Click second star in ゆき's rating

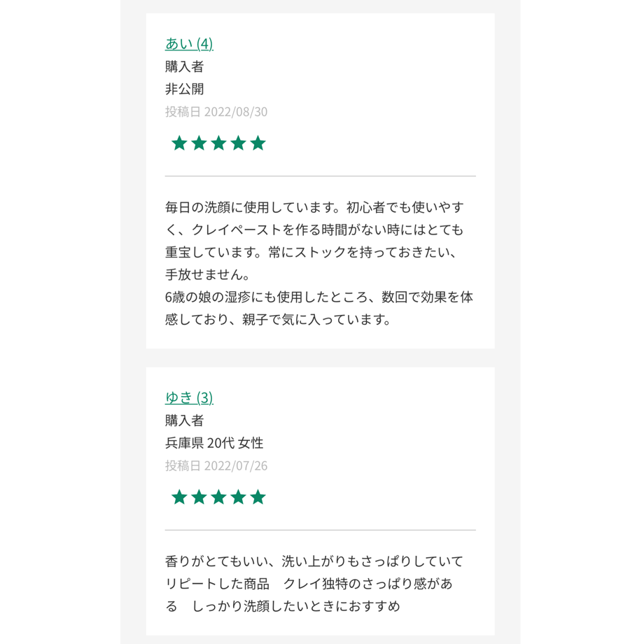(199, 498)
